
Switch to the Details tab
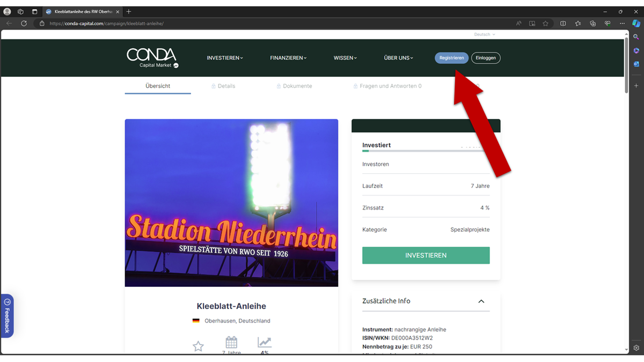coord(223,86)
